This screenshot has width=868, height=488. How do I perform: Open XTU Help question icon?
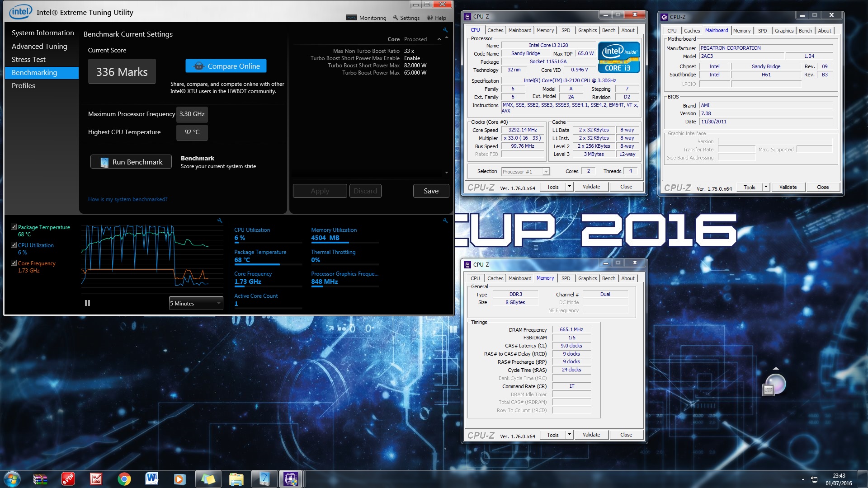tap(430, 18)
